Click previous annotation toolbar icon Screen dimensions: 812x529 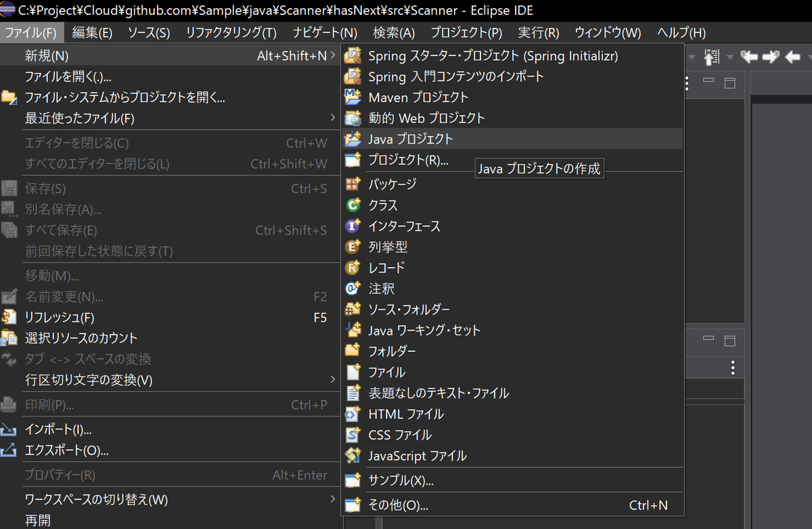coord(711,57)
